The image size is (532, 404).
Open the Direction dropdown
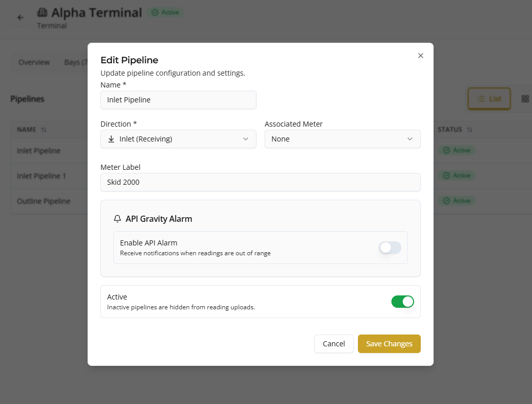[178, 139]
